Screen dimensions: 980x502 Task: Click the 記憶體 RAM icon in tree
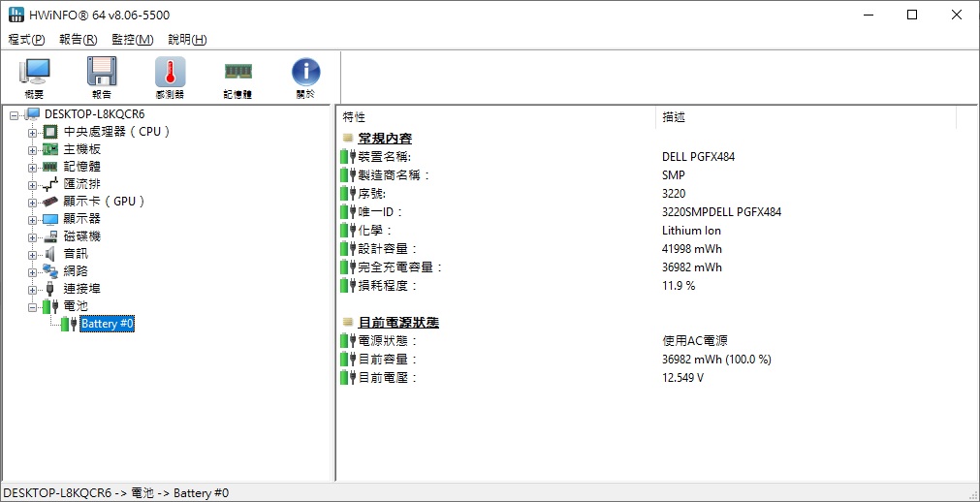point(50,167)
